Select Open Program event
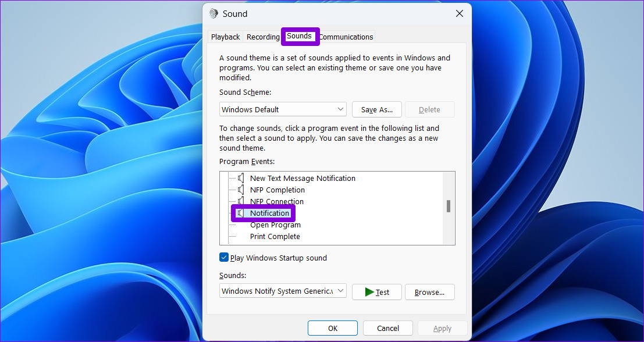This screenshot has height=342, width=644. pos(275,225)
